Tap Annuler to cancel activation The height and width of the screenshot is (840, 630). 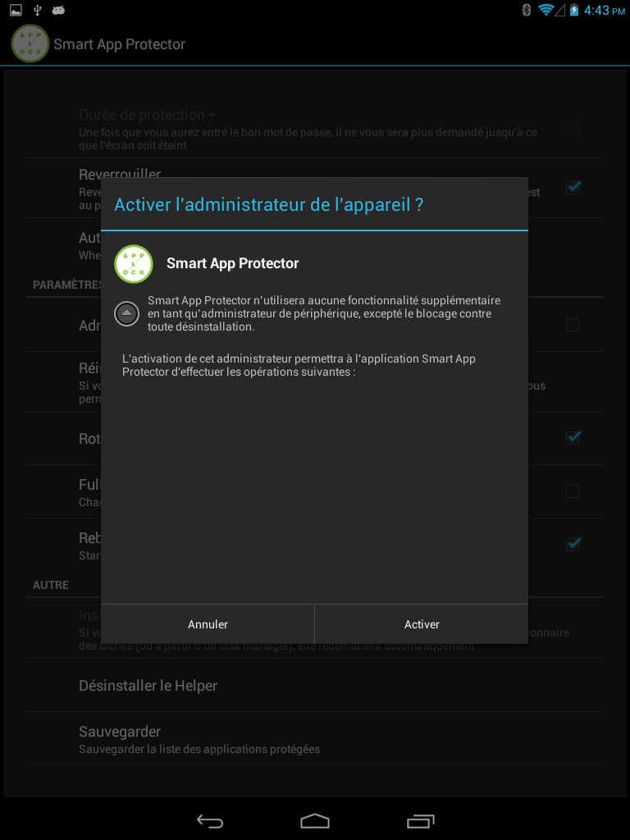[208, 624]
